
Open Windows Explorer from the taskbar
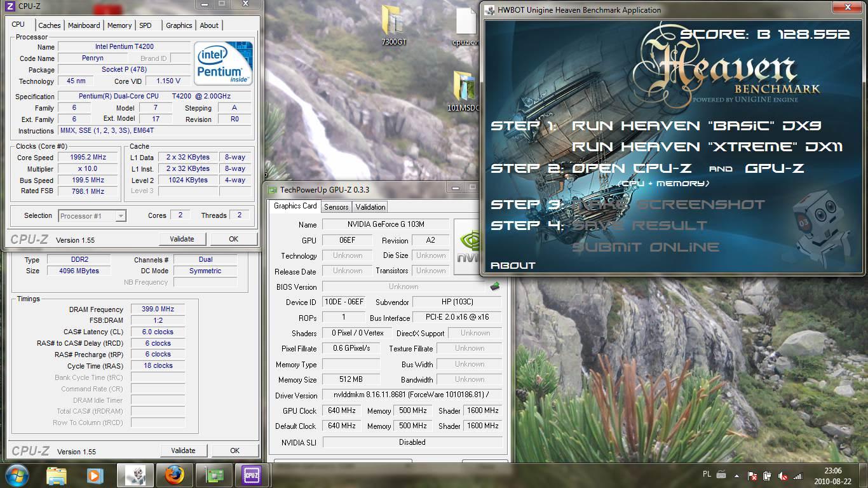[57, 475]
